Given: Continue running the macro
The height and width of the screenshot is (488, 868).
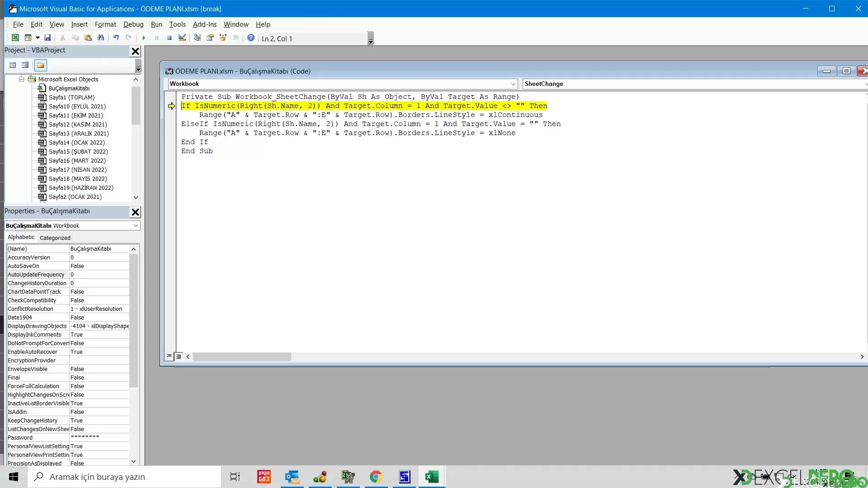Looking at the screenshot, I should [144, 38].
